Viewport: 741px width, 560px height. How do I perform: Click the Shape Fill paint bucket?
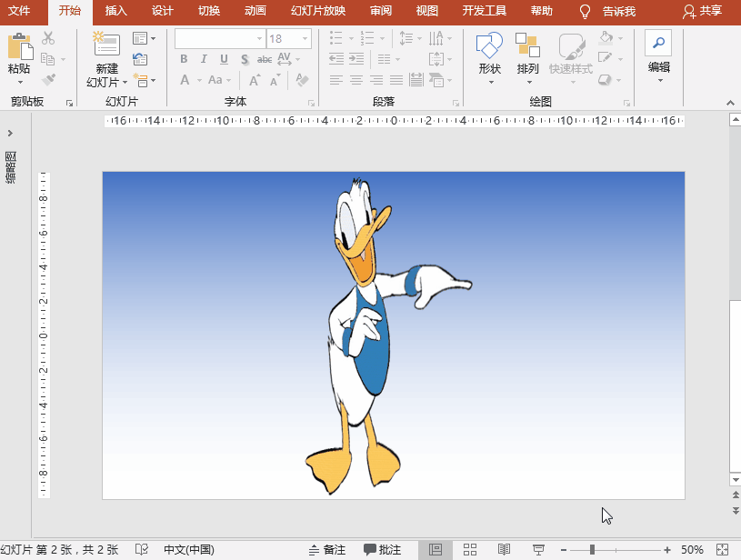[606, 37]
